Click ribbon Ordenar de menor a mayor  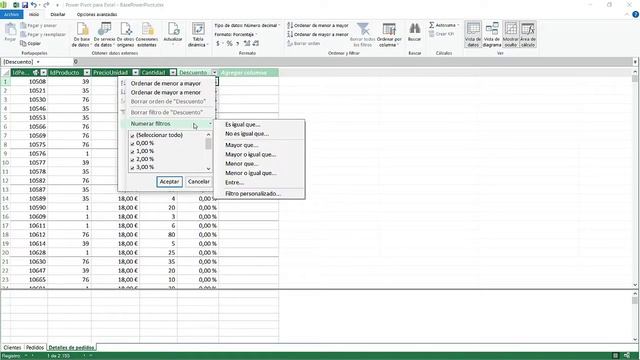(318, 25)
